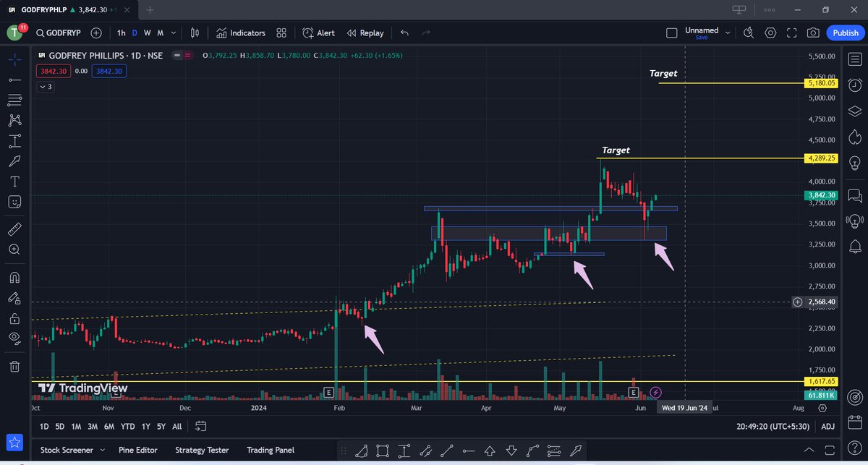Activate the zoom in tool
868x465 pixels.
pyautogui.click(x=14, y=249)
